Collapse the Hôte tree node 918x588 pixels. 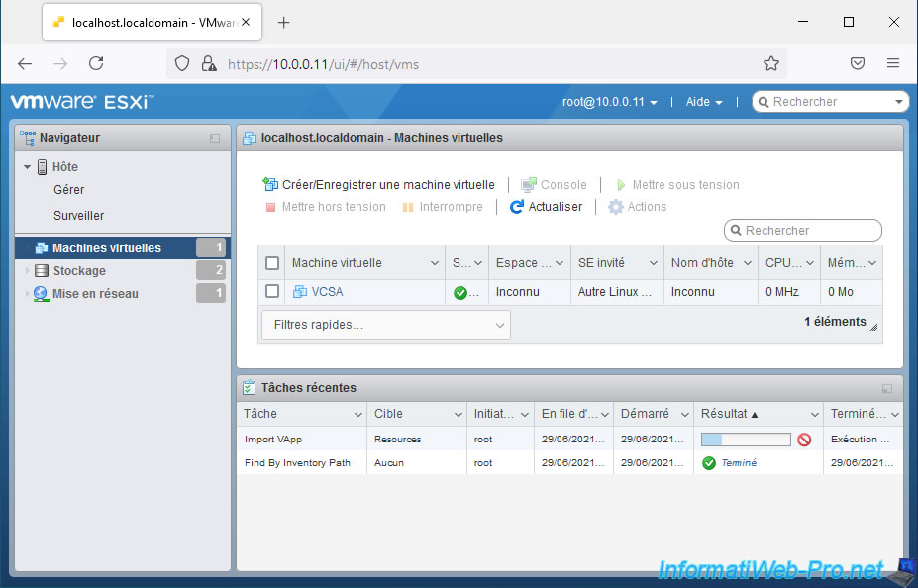[x=28, y=167]
